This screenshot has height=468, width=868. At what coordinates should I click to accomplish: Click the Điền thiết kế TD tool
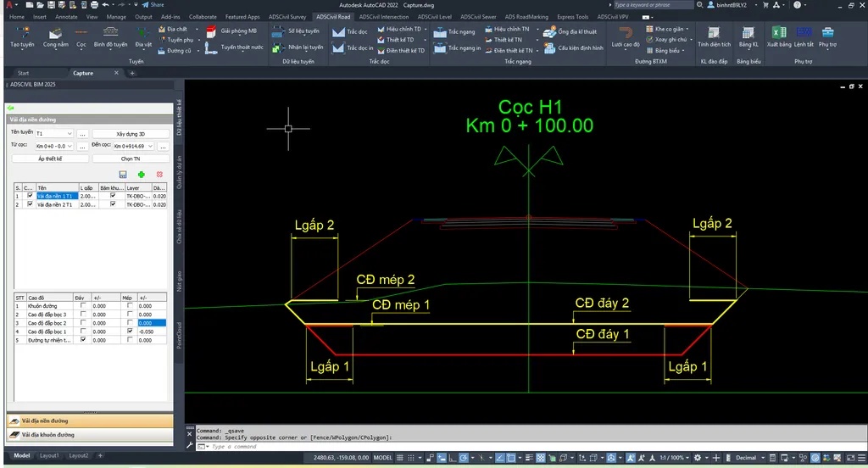[x=401, y=50]
